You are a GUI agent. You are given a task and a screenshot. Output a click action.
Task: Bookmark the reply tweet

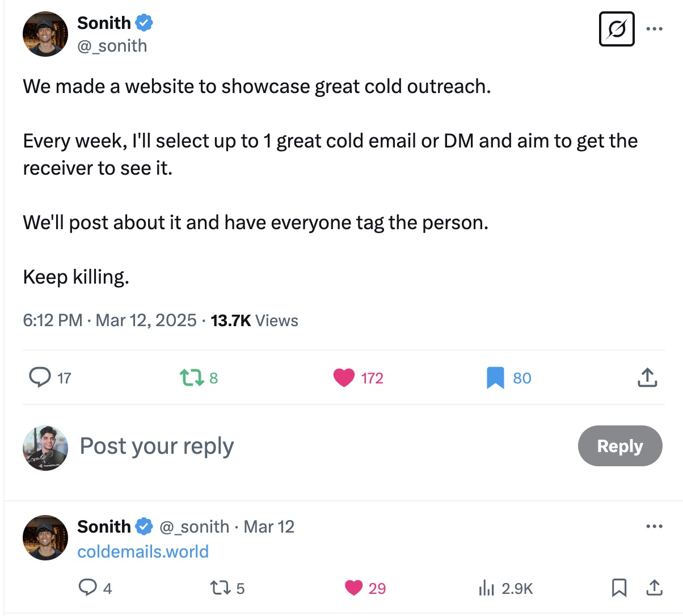pos(619,588)
